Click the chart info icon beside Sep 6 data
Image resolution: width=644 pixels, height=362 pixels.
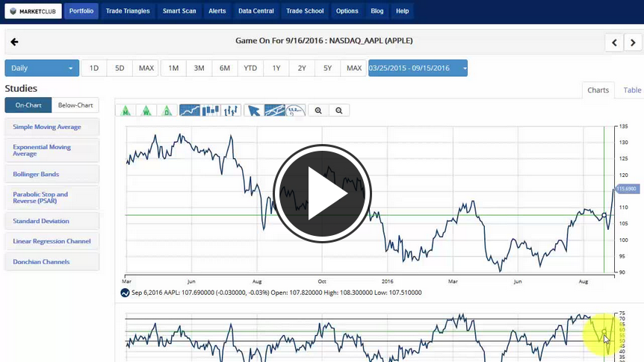[x=125, y=293]
